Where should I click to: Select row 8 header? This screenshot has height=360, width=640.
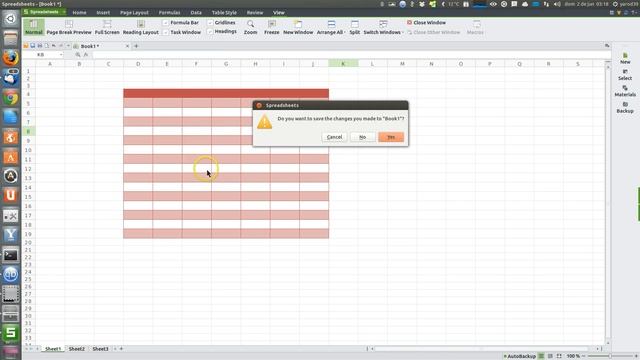(x=29, y=131)
